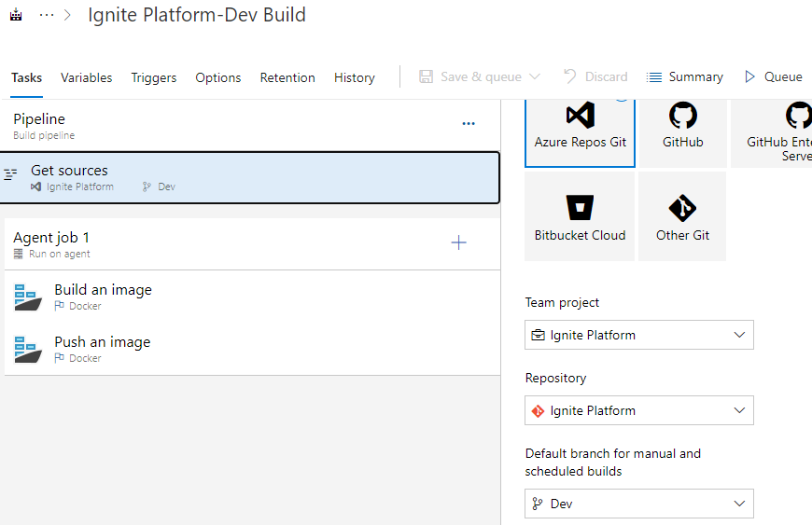Open the Options tab
The height and width of the screenshot is (525, 812).
coord(218,77)
